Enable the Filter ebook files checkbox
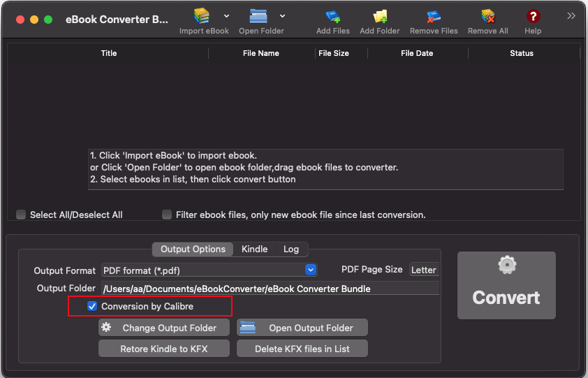Viewport: 588px width, 378px height. click(x=167, y=215)
